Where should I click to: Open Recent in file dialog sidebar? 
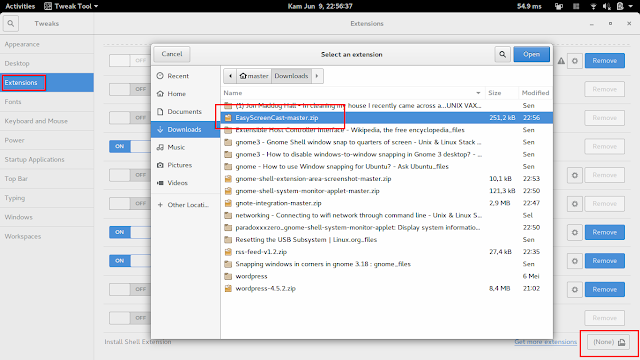coord(186,76)
